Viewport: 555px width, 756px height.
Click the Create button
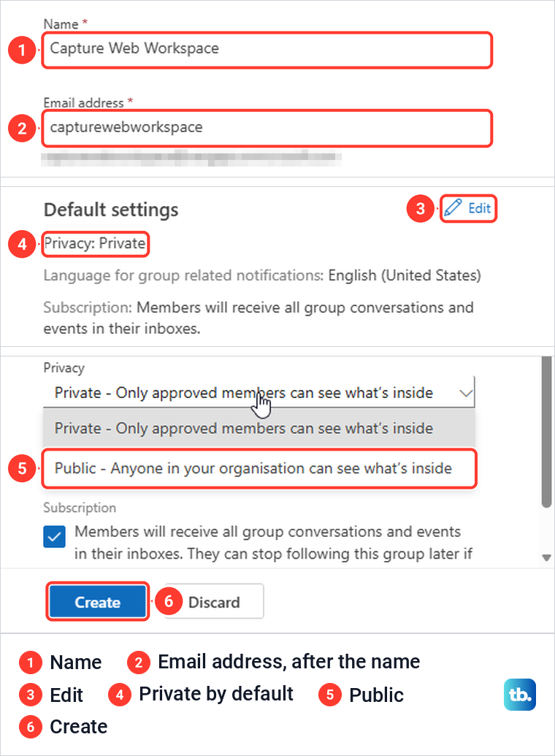97,601
